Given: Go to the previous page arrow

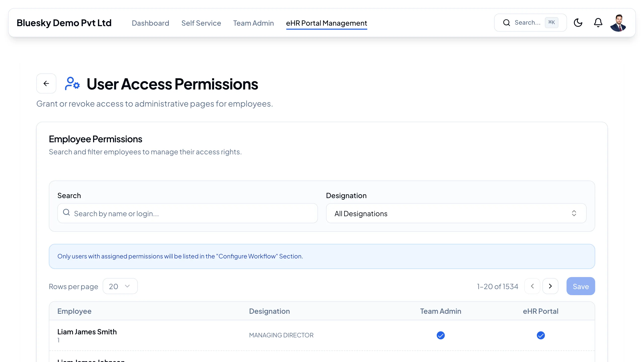Looking at the screenshot, I should coord(532,286).
